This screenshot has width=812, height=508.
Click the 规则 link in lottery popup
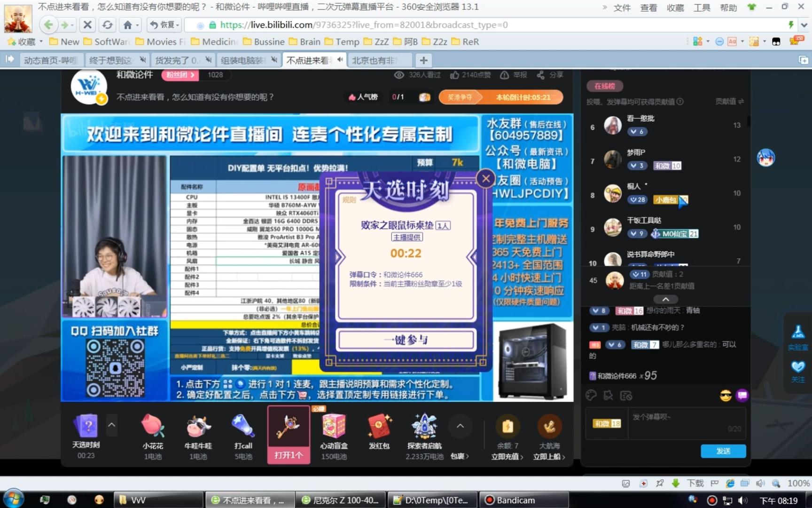tap(349, 200)
